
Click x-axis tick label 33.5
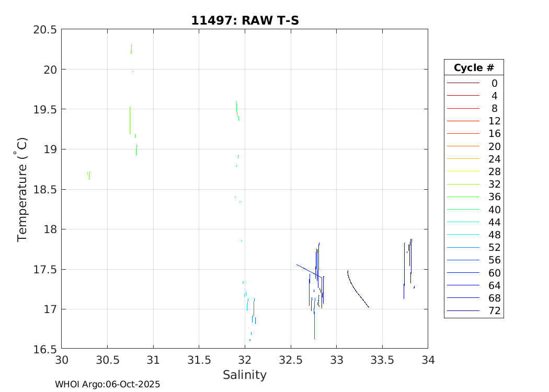click(x=382, y=360)
